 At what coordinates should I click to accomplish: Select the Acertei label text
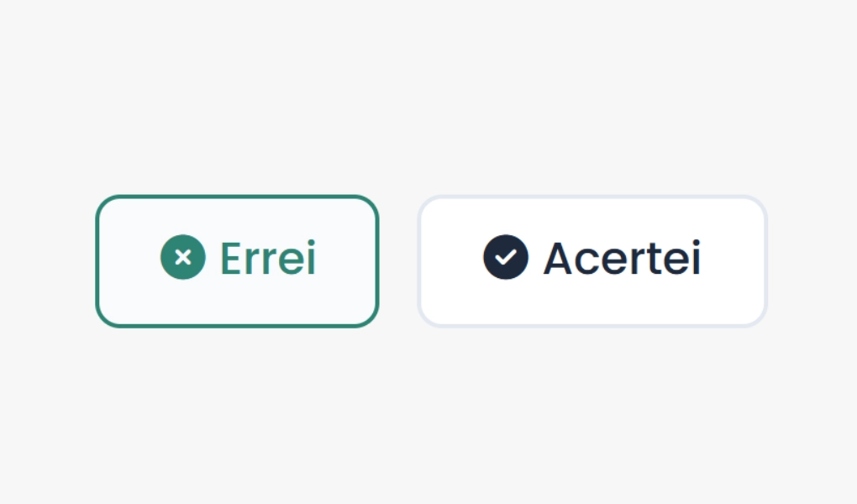pos(623,258)
